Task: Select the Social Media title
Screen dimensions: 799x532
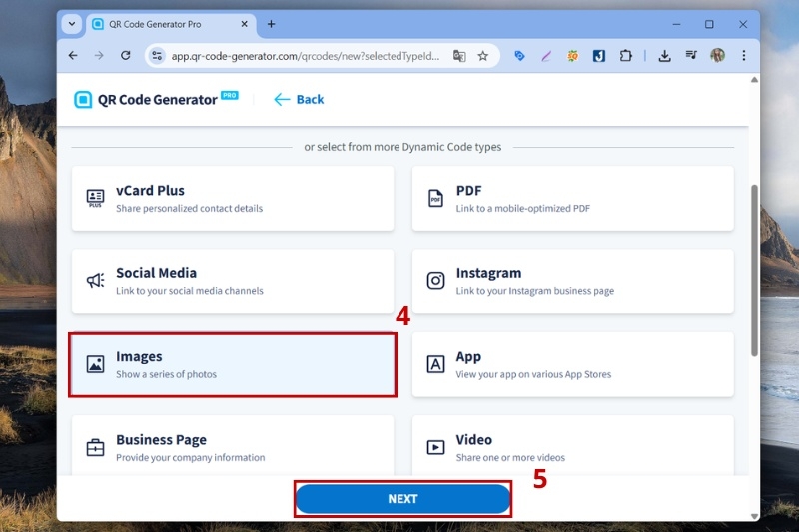Action: click(156, 273)
